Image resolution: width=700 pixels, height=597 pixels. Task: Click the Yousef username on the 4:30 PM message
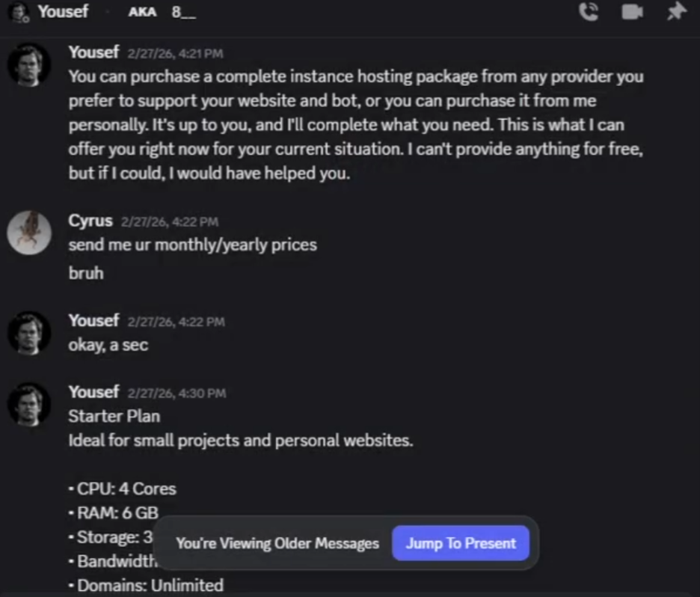coord(93,391)
